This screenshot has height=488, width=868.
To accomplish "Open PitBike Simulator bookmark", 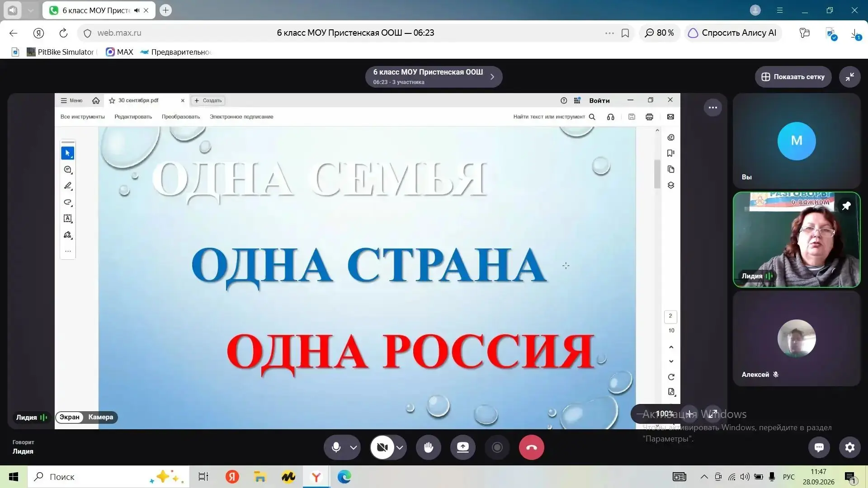I will (61, 52).
